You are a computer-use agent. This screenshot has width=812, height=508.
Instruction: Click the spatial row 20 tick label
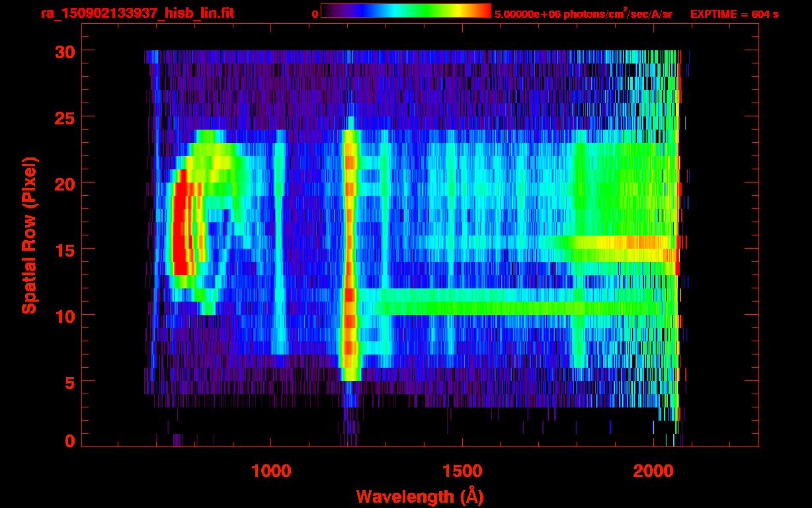click(x=65, y=183)
